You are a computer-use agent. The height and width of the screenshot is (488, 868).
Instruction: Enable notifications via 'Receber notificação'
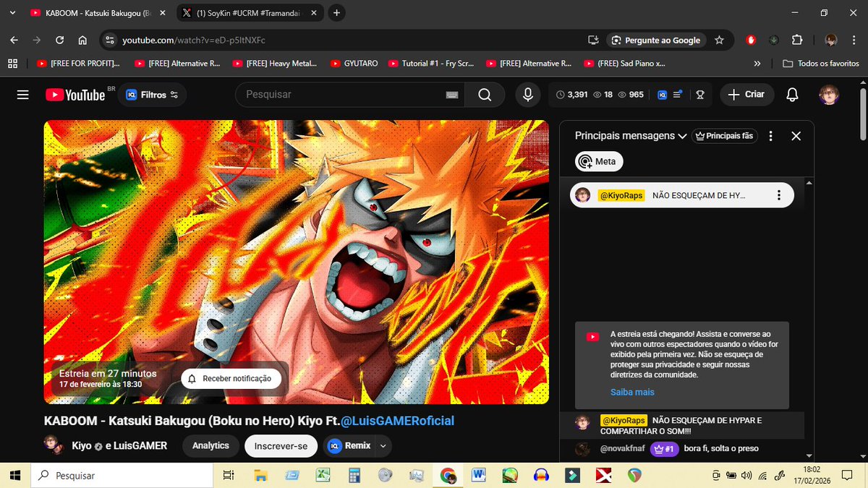click(x=231, y=378)
